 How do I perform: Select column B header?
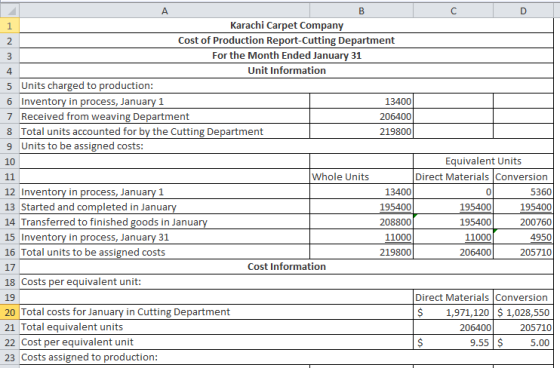tap(361, 11)
